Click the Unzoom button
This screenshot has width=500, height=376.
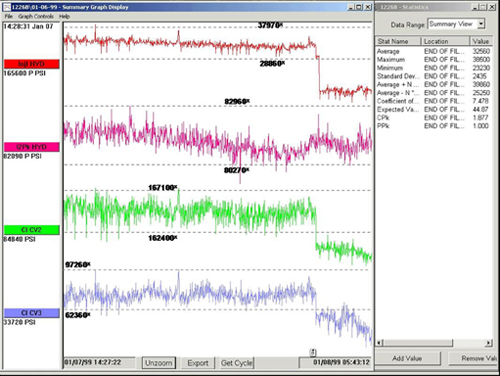point(159,363)
